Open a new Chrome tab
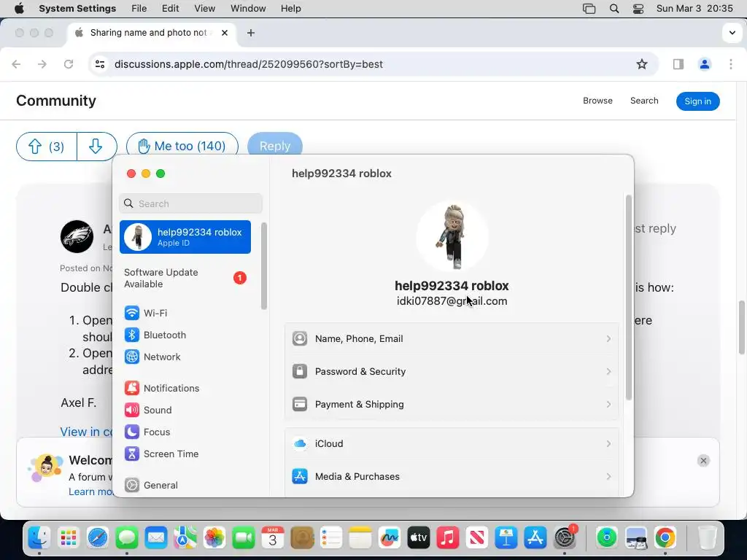747x560 pixels. [x=251, y=33]
